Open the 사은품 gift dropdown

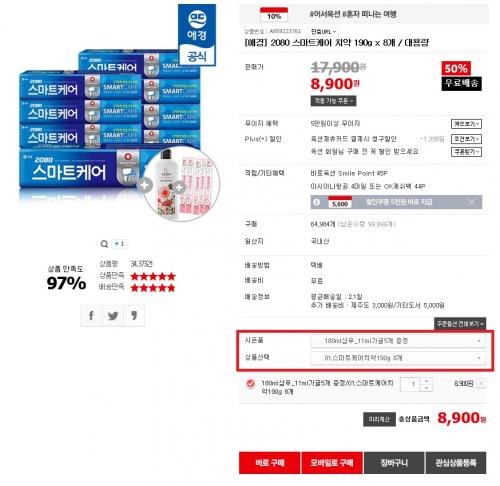click(x=398, y=341)
